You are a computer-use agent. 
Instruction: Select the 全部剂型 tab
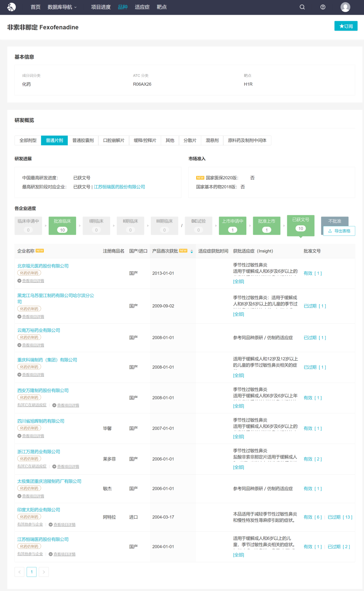(x=28, y=140)
